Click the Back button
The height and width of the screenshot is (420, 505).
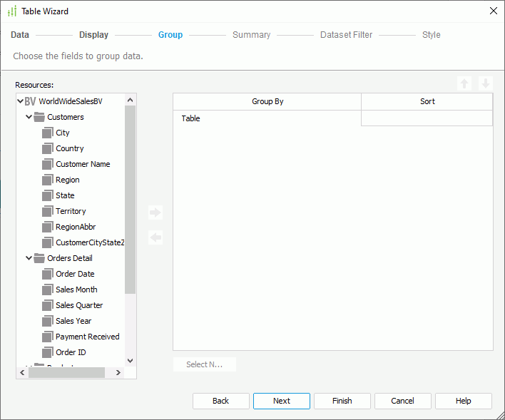(x=220, y=401)
